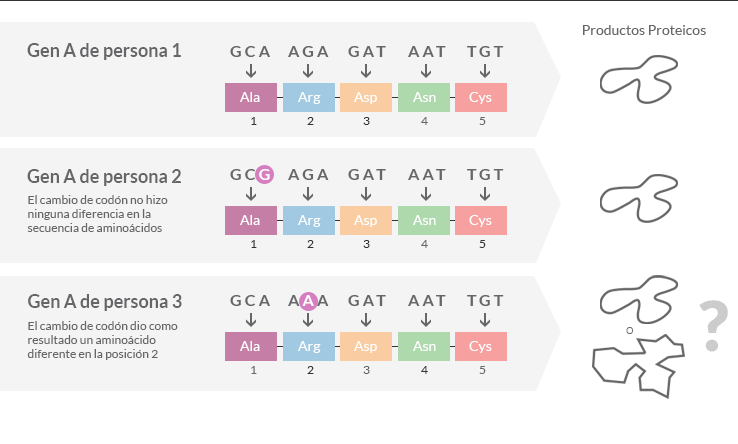
Task: Select persona 1's protein product shape
Action: pyautogui.click(x=639, y=79)
